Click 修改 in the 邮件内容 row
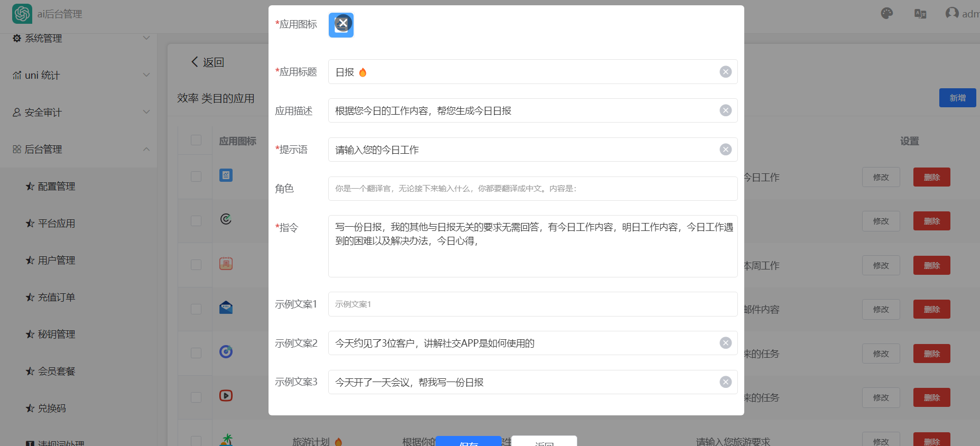The height and width of the screenshot is (446, 980). 881,309
